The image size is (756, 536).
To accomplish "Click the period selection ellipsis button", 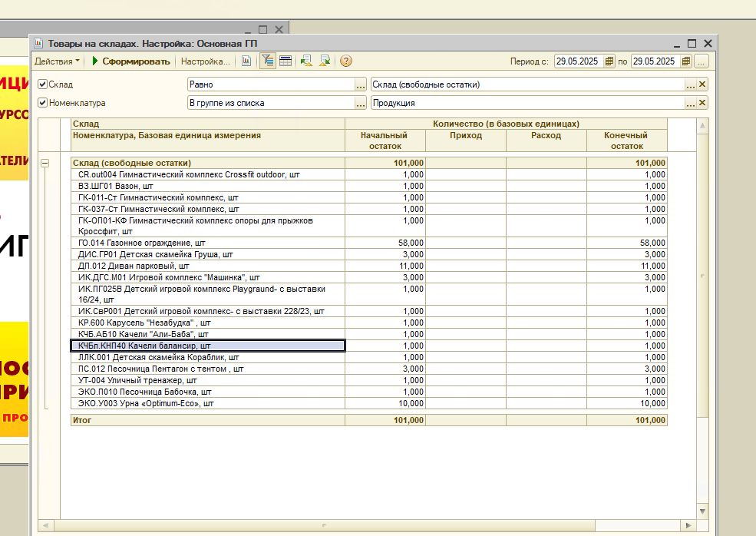I will click(x=702, y=61).
